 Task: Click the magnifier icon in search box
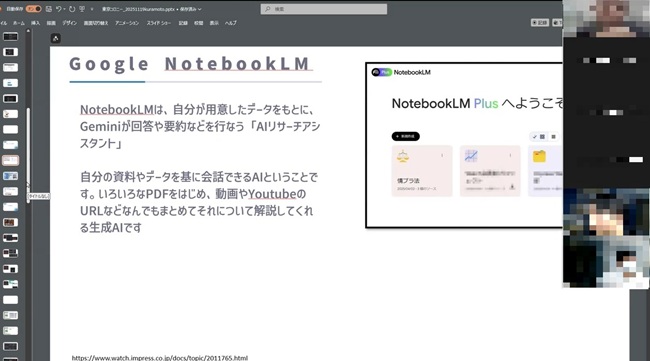click(x=268, y=9)
